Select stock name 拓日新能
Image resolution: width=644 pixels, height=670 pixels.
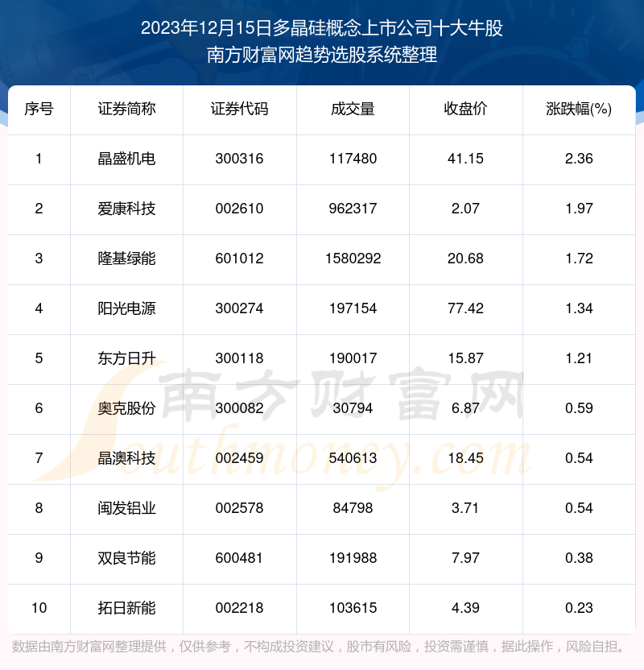(126, 608)
